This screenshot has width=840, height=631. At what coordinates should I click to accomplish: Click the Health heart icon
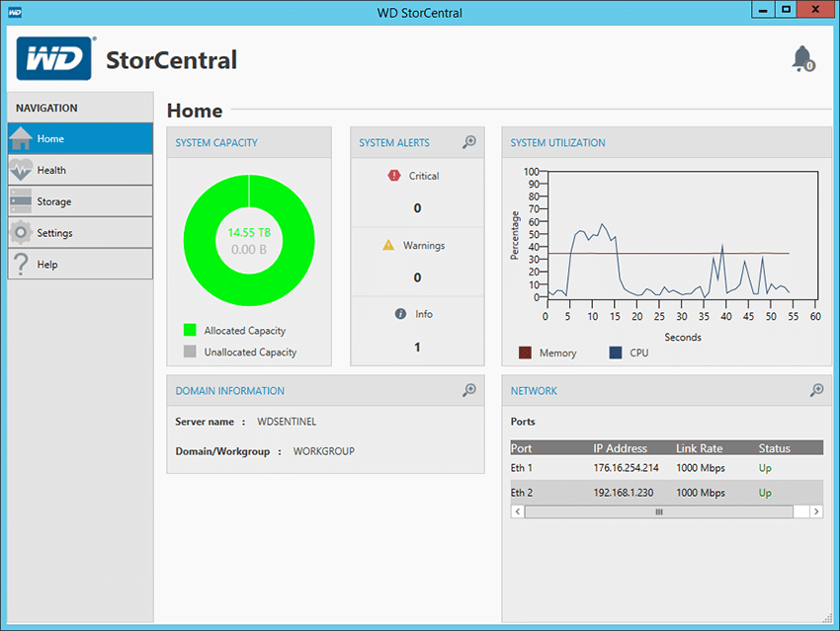coord(21,170)
